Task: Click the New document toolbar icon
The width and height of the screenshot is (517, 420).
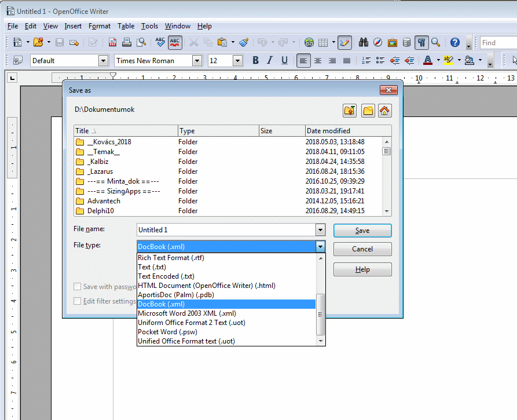Action: pos(17,42)
